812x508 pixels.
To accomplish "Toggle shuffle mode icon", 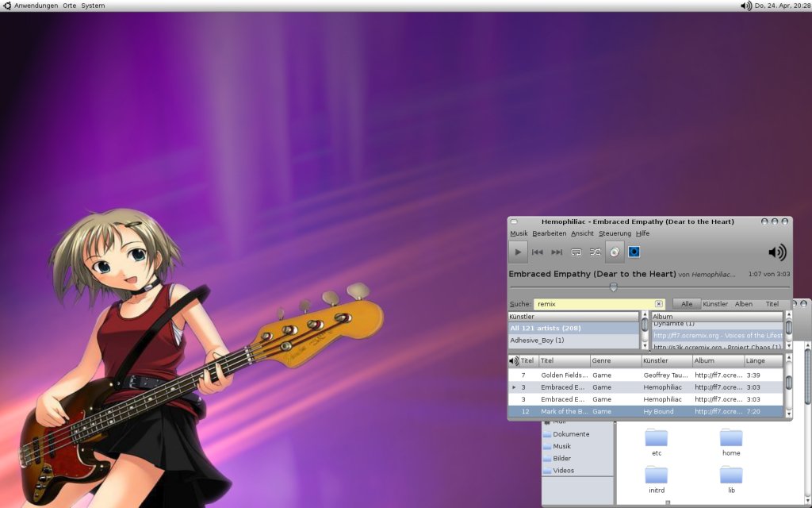I will pos(595,252).
